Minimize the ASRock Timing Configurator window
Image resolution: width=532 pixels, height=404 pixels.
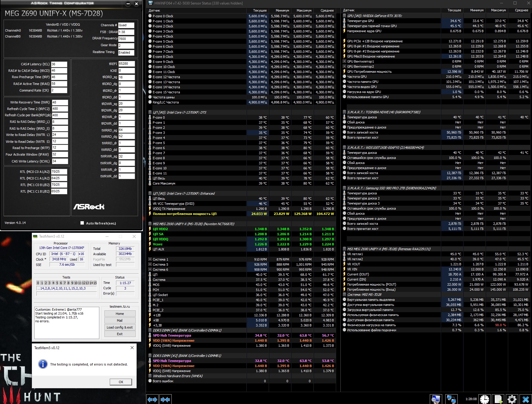click(x=128, y=4)
